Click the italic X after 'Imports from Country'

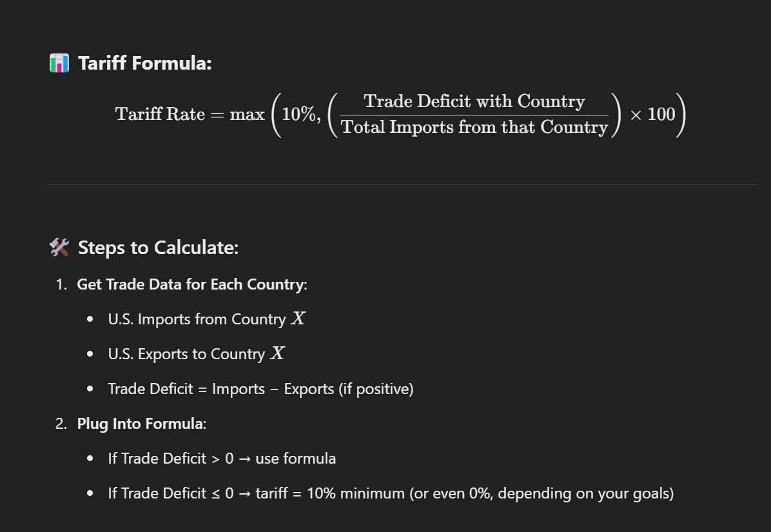(298, 318)
